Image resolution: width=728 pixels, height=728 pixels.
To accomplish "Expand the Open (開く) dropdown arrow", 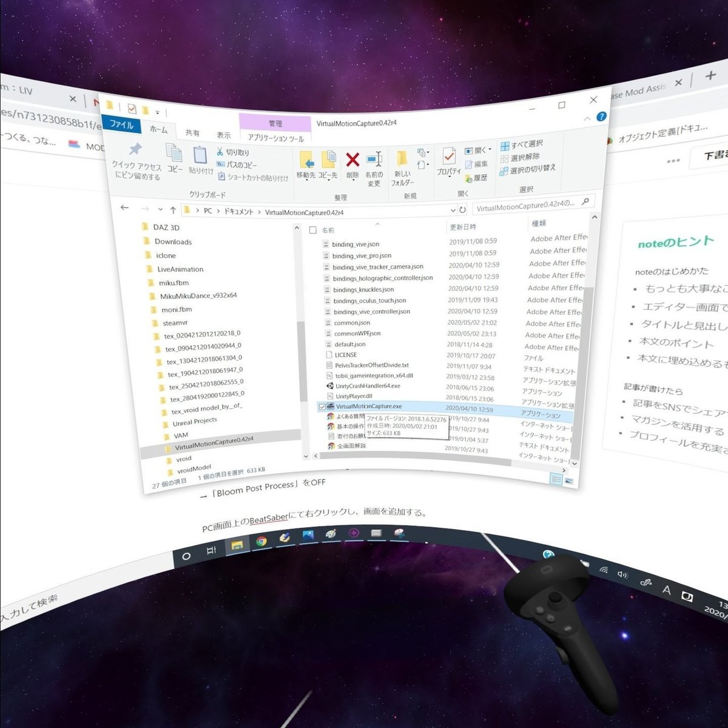I will coord(490,149).
